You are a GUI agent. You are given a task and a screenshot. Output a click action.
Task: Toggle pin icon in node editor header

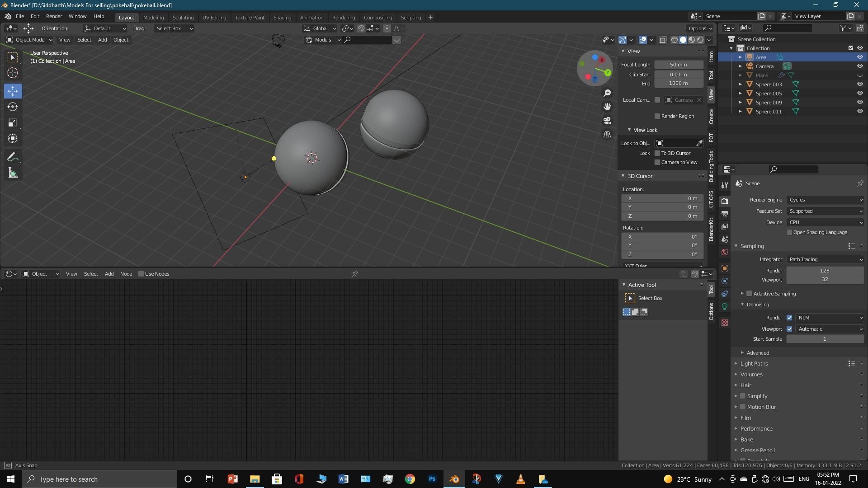[x=355, y=274]
